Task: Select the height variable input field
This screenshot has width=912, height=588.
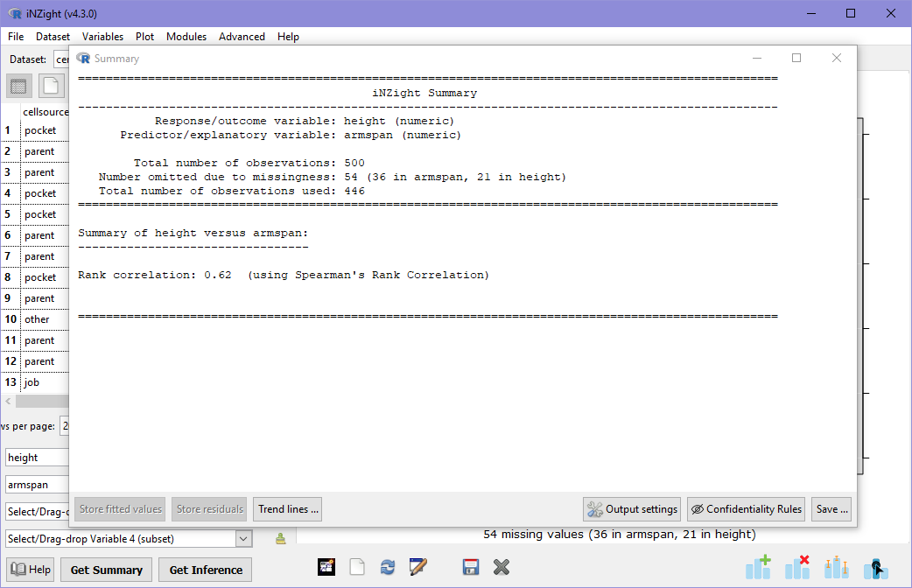Action: click(32, 458)
